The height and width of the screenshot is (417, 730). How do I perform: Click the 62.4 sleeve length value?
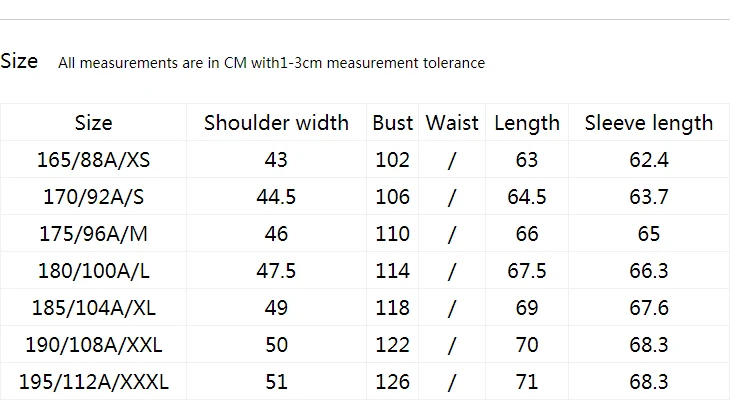click(649, 160)
